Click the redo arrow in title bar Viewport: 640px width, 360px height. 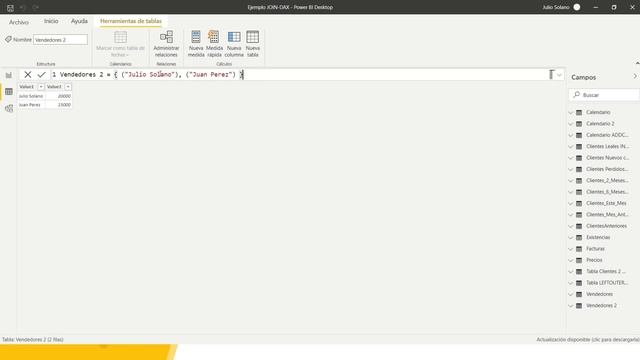tap(36, 8)
